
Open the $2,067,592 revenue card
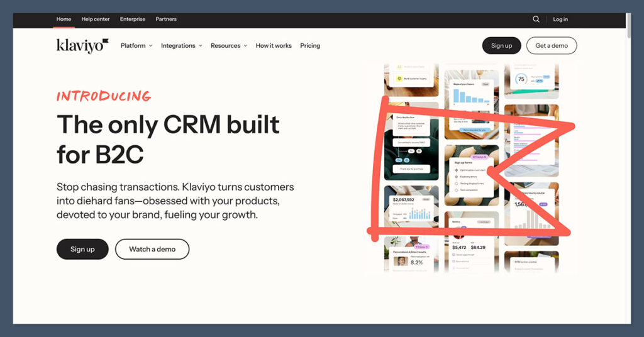coord(411,209)
